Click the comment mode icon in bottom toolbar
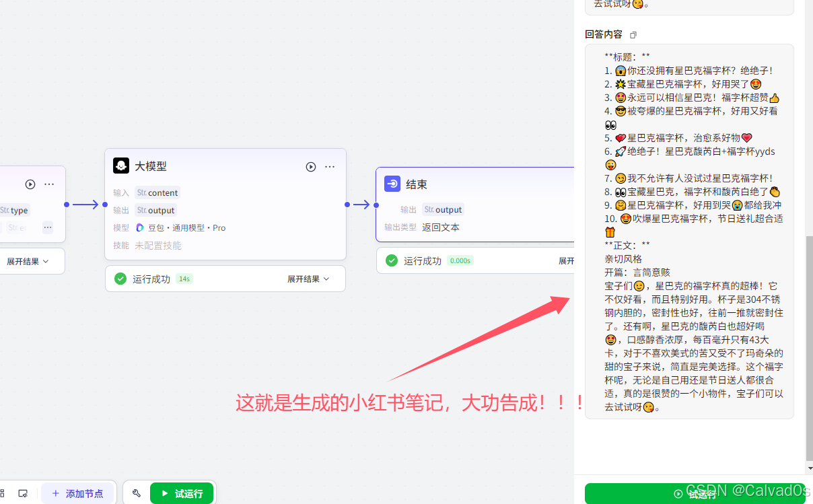 click(x=23, y=493)
